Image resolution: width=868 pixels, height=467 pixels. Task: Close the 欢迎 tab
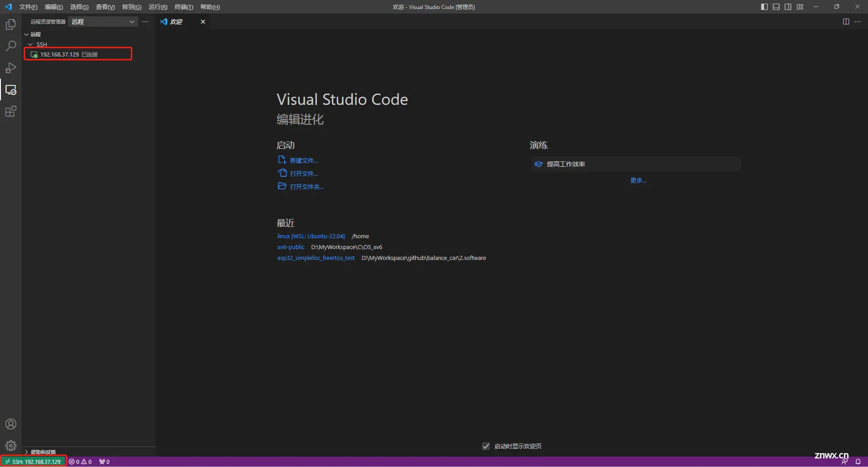(x=203, y=22)
